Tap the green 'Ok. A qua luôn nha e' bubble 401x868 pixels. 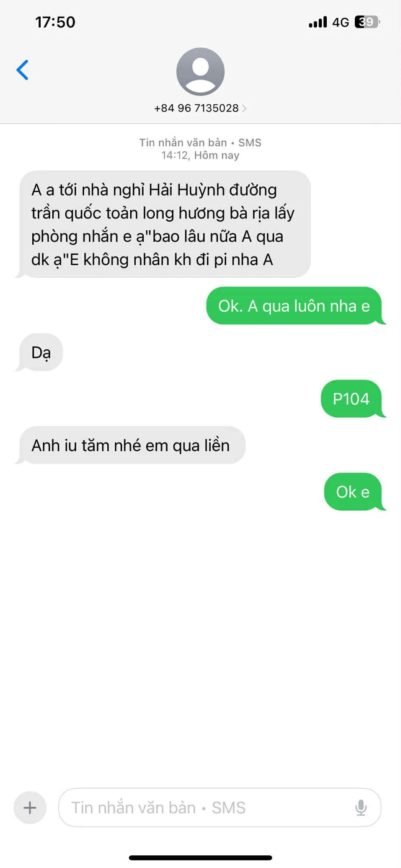[x=296, y=306]
